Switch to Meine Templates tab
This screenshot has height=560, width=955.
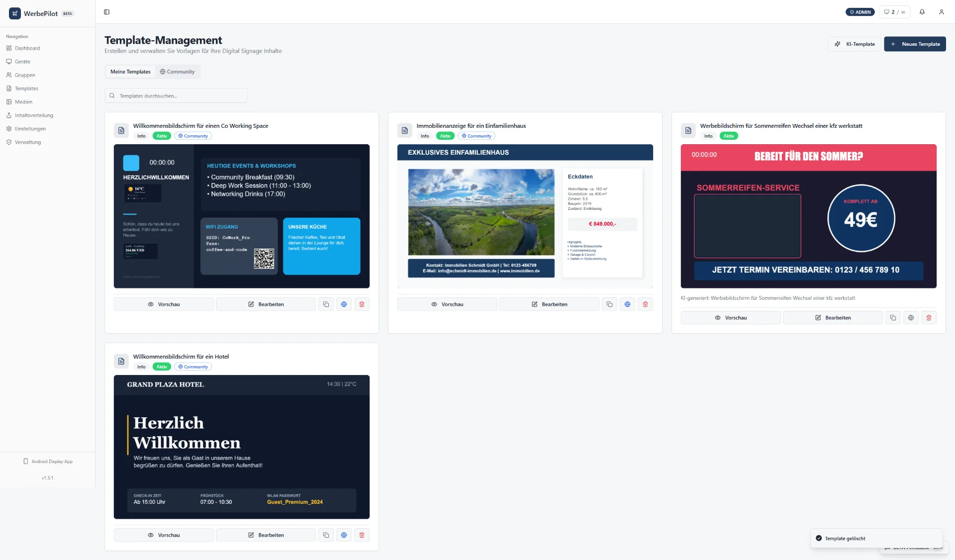pyautogui.click(x=130, y=72)
